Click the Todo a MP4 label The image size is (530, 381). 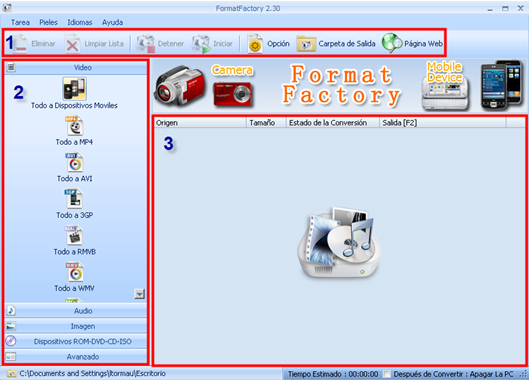point(74,142)
